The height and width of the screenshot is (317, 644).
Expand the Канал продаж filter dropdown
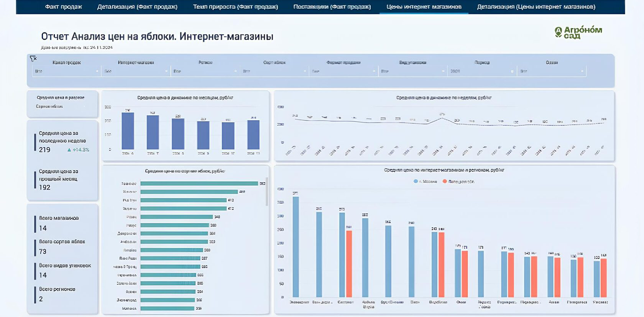pyautogui.click(x=67, y=71)
